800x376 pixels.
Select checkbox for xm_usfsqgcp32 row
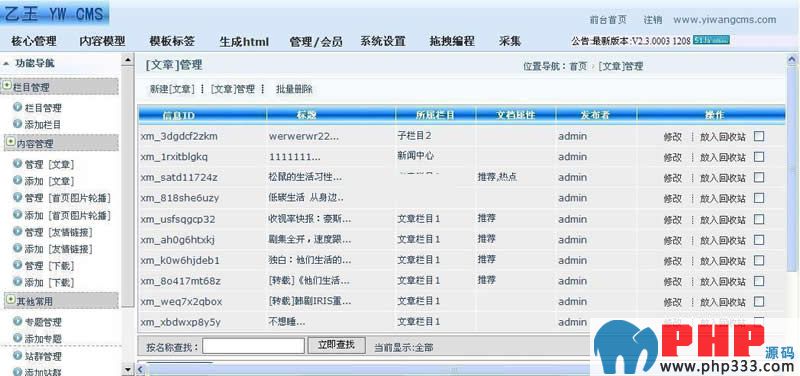(759, 219)
